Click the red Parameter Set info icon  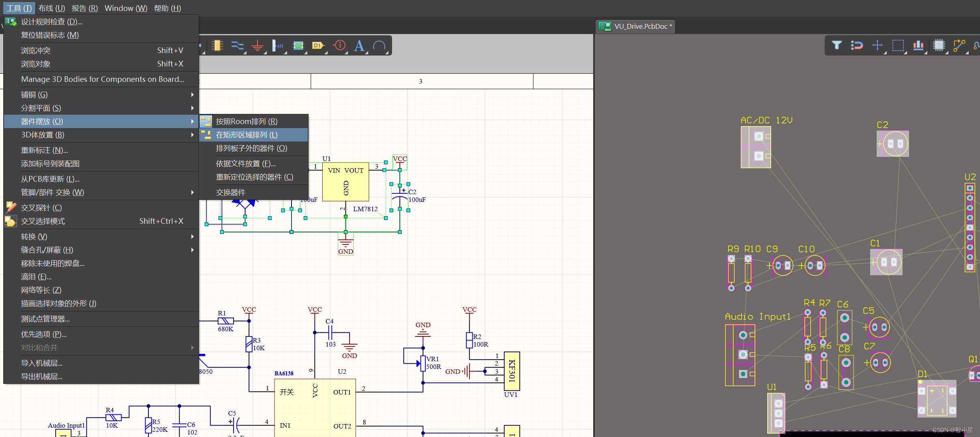[x=339, y=45]
